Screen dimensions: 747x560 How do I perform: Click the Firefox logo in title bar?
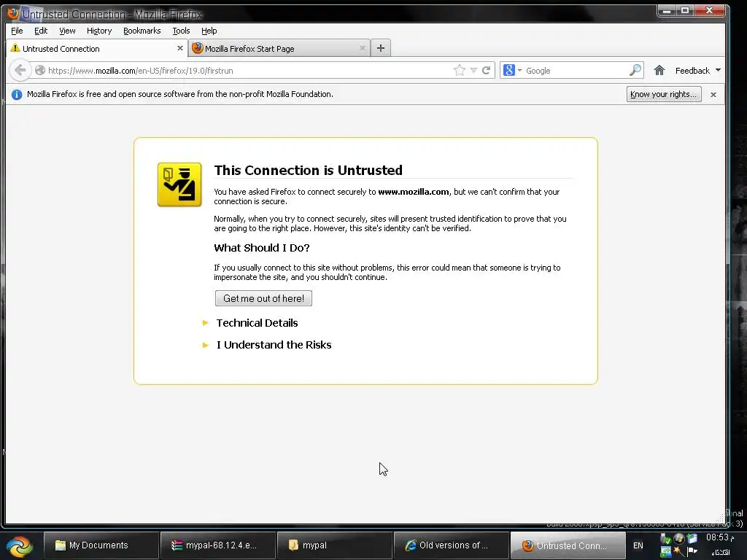[13, 14]
